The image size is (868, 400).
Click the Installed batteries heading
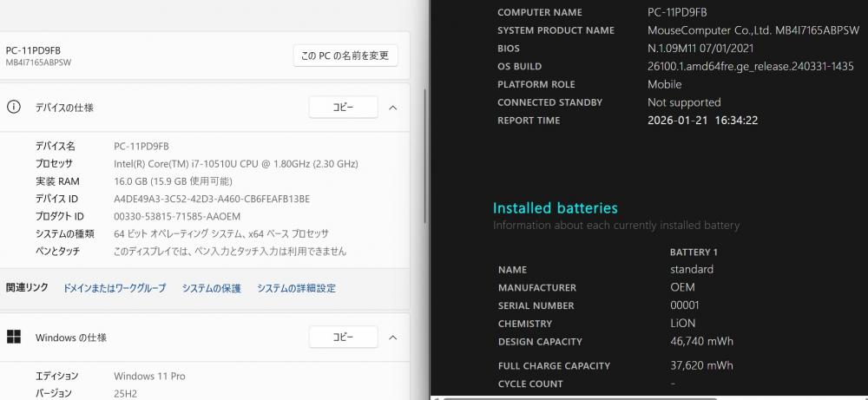556,208
